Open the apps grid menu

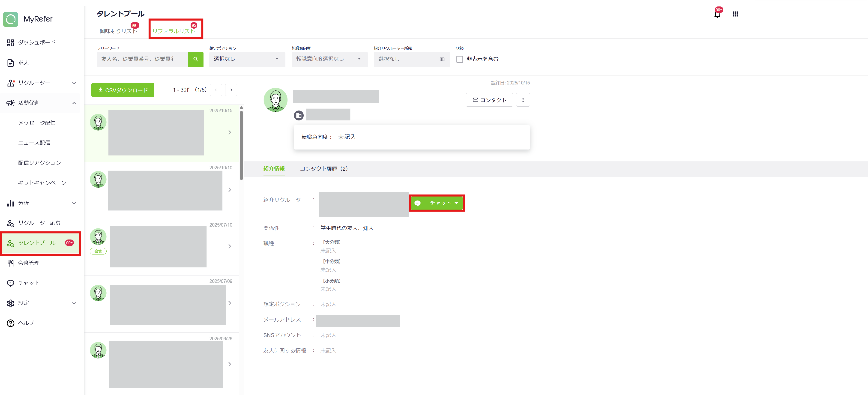(735, 14)
